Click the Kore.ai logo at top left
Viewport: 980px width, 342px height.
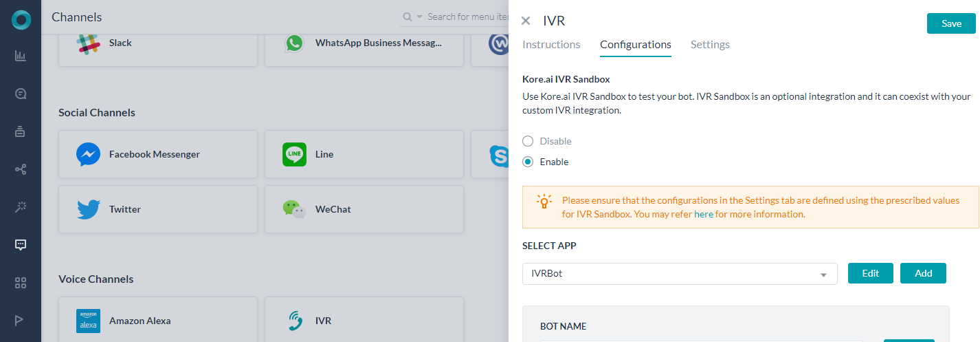click(x=21, y=20)
